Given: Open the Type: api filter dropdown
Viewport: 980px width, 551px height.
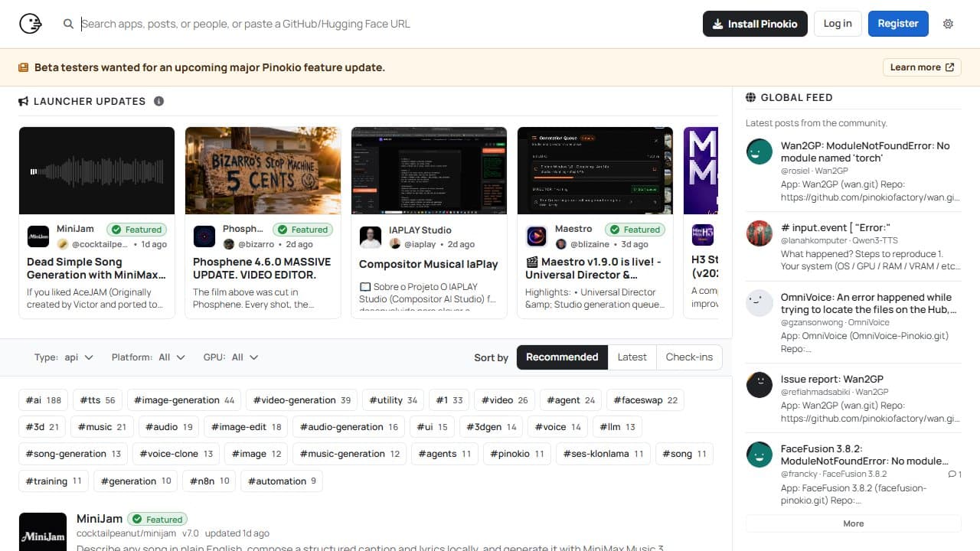Looking at the screenshot, I should tap(64, 357).
